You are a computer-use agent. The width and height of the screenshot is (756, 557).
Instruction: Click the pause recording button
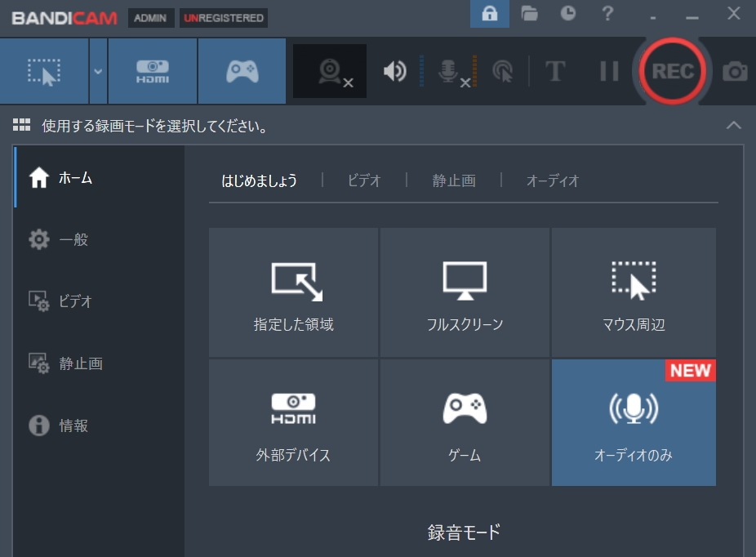tap(609, 71)
